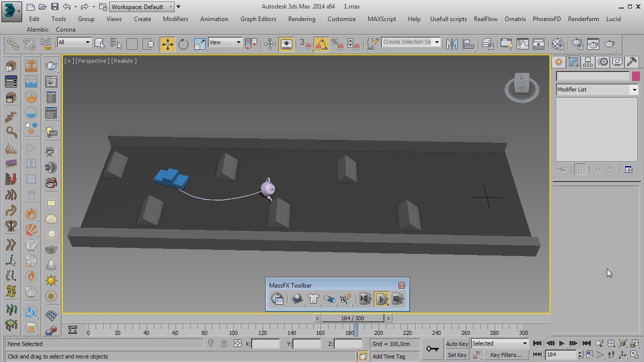Open the Mirror tool on the main toolbar

point(452,44)
